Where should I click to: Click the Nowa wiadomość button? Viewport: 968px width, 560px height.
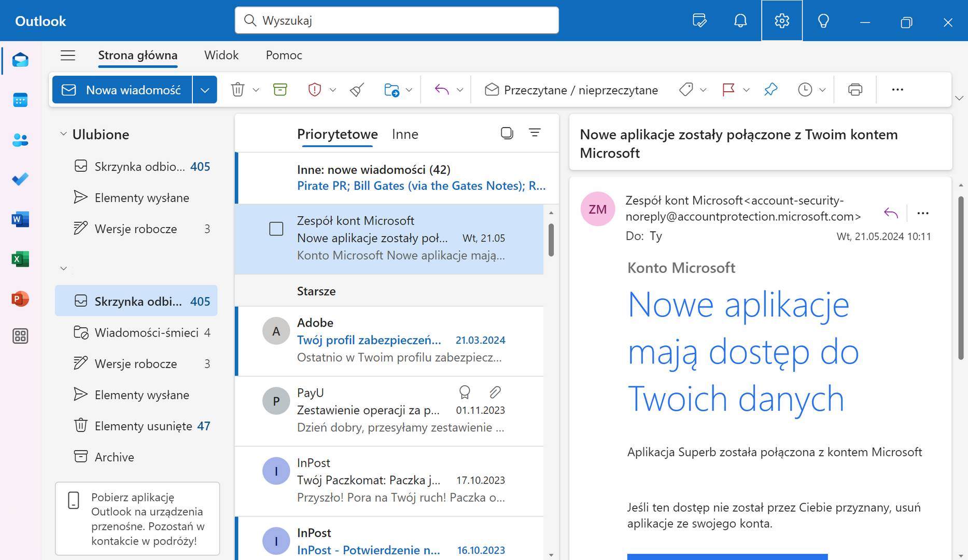click(x=122, y=90)
